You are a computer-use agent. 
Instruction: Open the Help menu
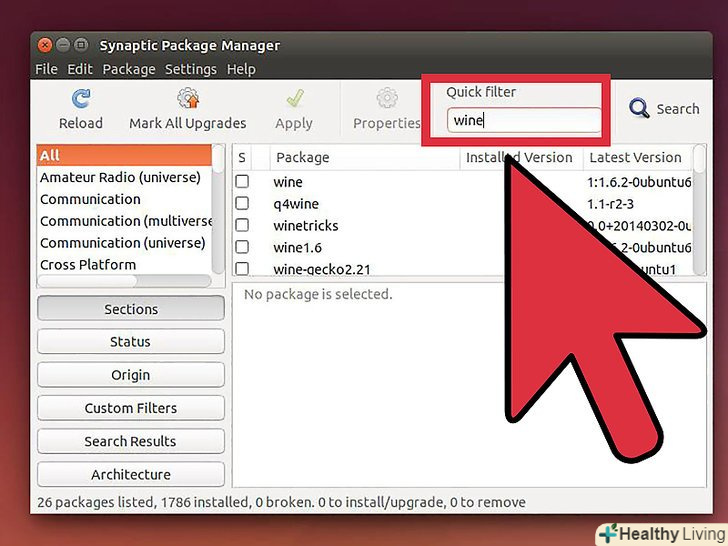(241, 69)
